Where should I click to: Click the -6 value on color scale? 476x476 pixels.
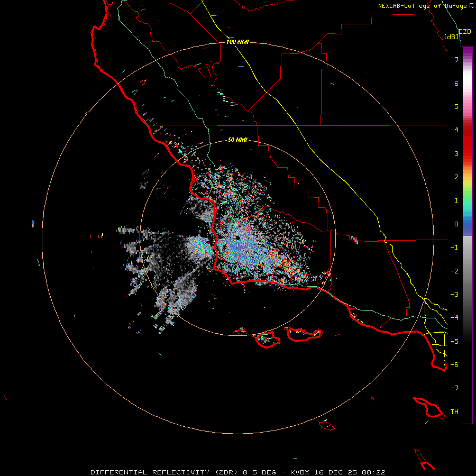(454, 364)
